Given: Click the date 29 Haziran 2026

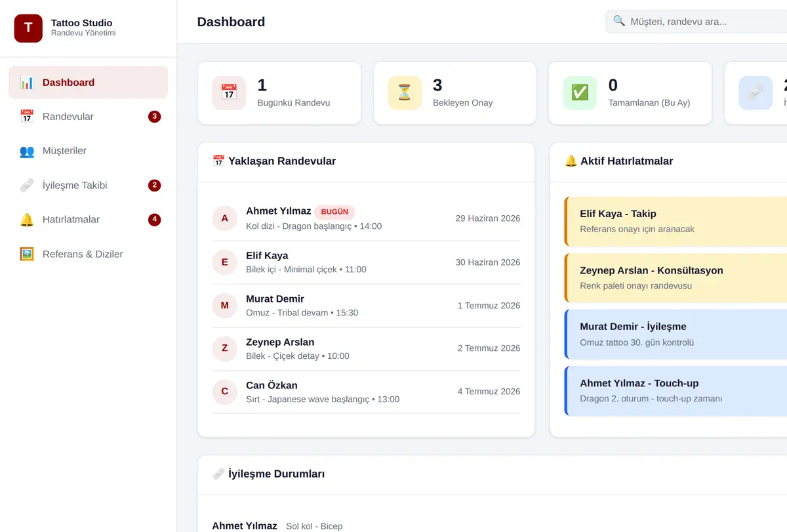Looking at the screenshot, I should click(x=488, y=218).
